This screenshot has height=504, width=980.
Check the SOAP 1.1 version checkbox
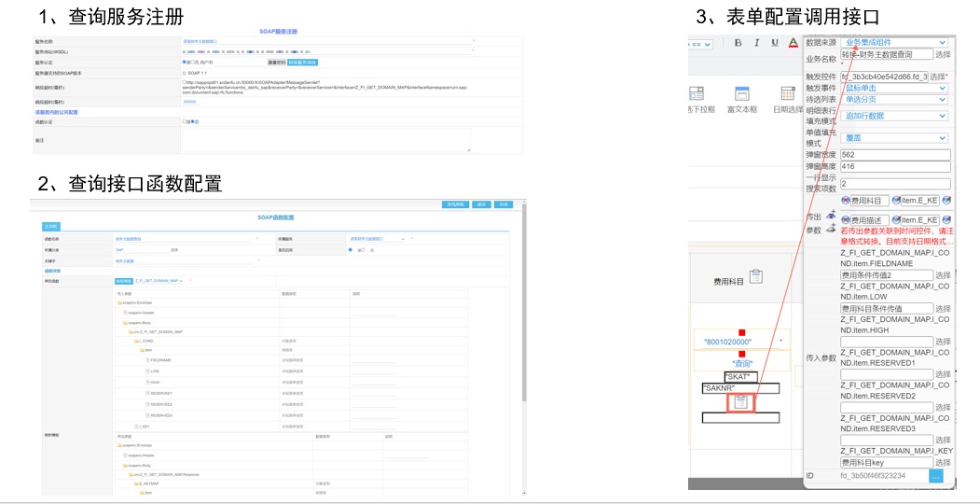tap(185, 72)
